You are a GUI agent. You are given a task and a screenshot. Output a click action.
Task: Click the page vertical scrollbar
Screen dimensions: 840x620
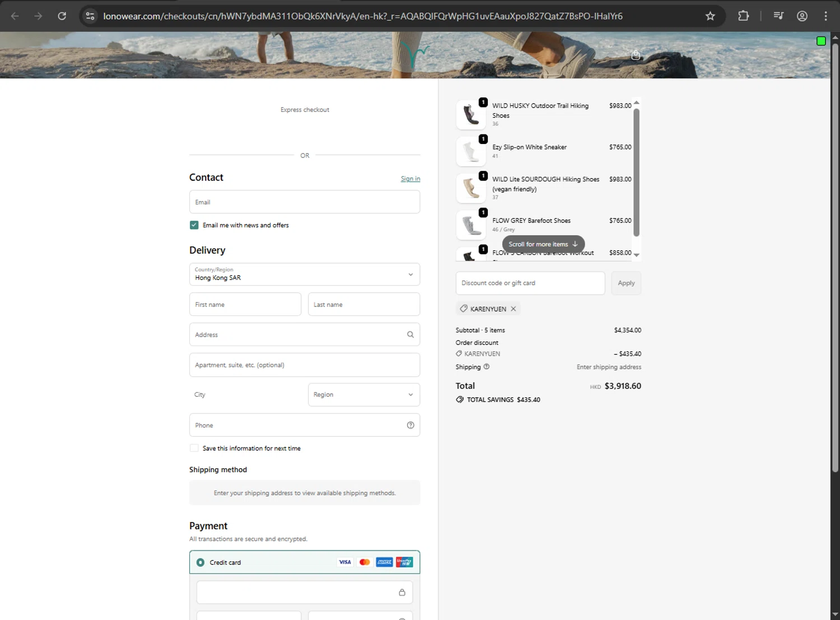tap(835, 258)
